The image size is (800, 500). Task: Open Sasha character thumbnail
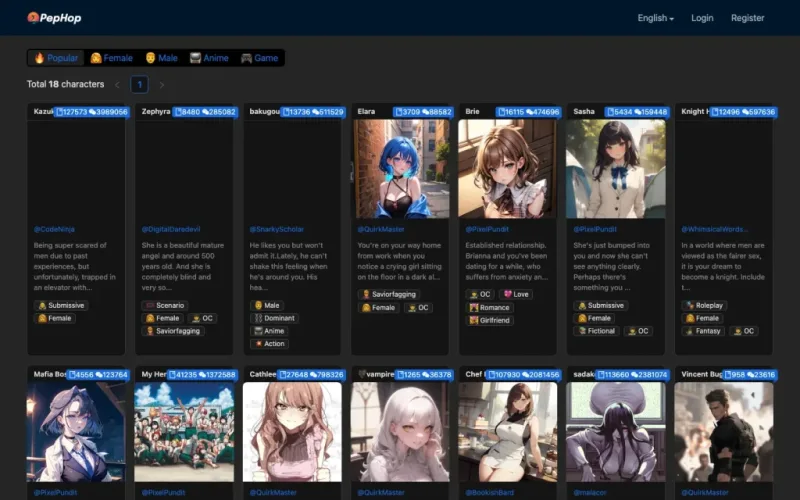point(616,169)
